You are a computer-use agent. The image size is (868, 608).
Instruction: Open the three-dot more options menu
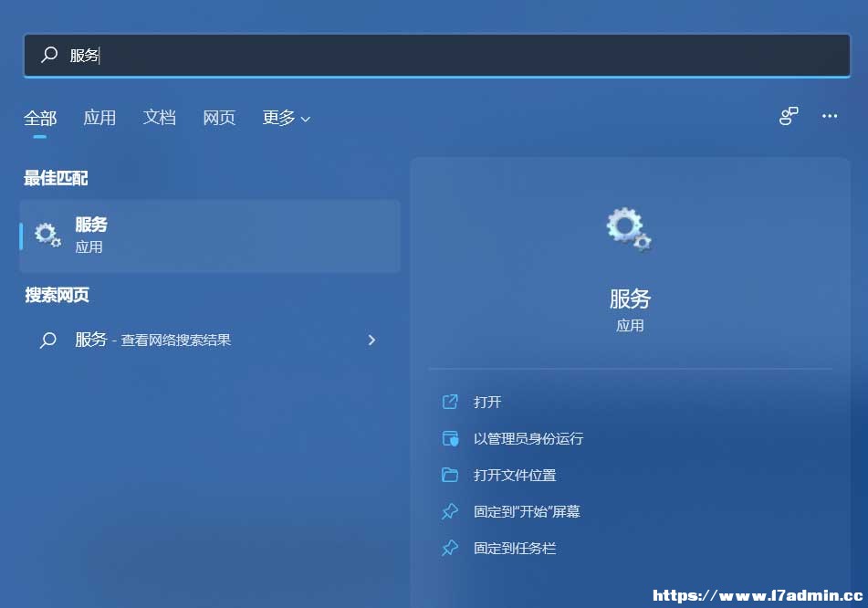(x=830, y=116)
